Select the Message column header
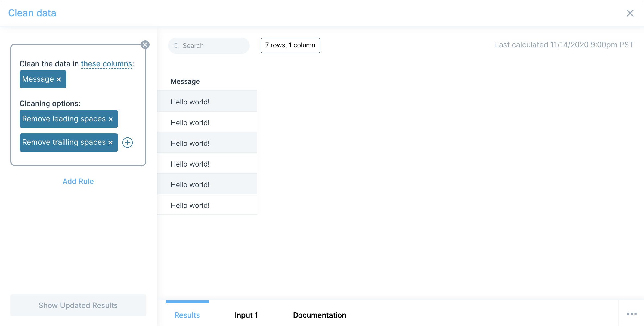 coord(185,81)
